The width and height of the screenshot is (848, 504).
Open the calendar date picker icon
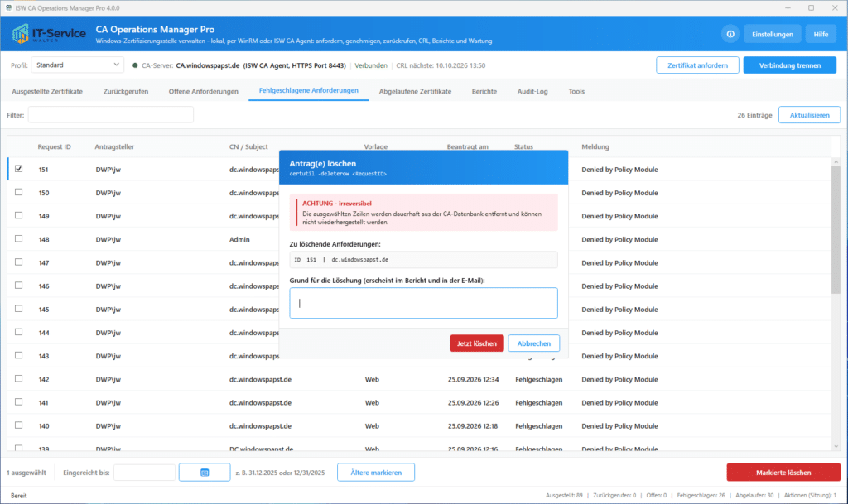tap(205, 472)
